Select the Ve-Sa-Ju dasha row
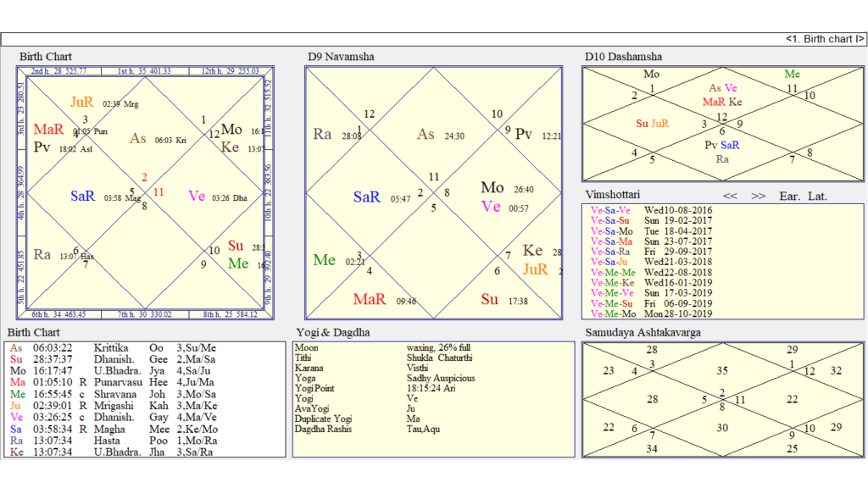This screenshot has height=488, width=868. pos(652,262)
